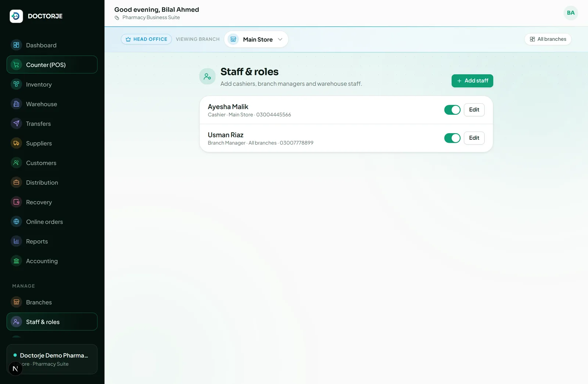Open the Warehouse building icon
Image resolution: width=588 pixels, height=384 pixels.
pyautogui.click(x=16, y=104)
